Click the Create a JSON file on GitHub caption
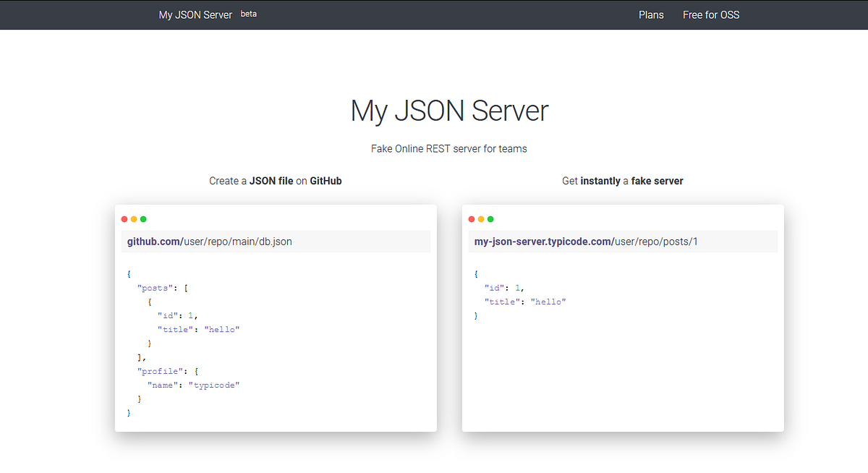Image resolution: width=868 pixels, height=473 pixels. (276, 181)
